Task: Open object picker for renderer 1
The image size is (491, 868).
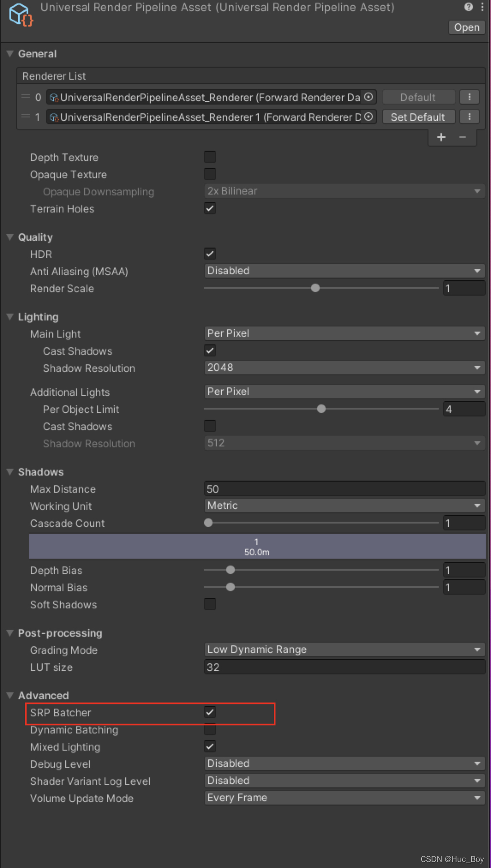Action: pos(368,117)
